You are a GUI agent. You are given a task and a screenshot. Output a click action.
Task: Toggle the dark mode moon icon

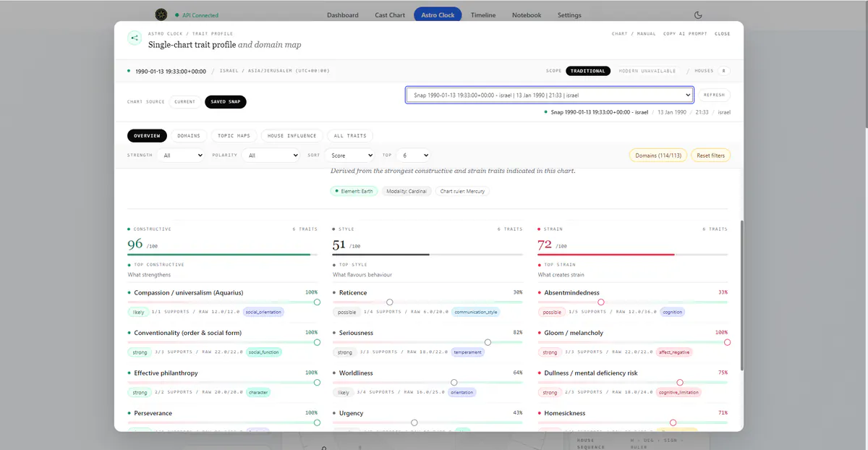pos(698,14)
